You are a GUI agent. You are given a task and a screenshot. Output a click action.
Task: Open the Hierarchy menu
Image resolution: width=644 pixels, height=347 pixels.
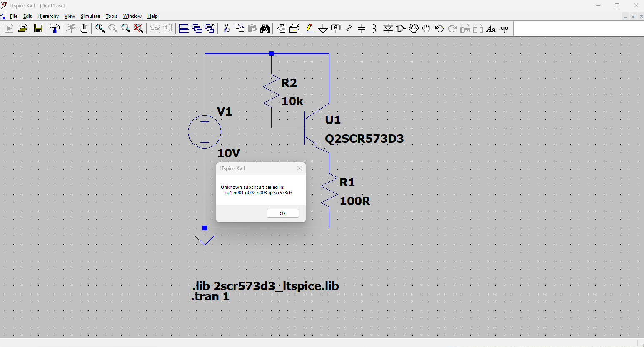(48, 16)
